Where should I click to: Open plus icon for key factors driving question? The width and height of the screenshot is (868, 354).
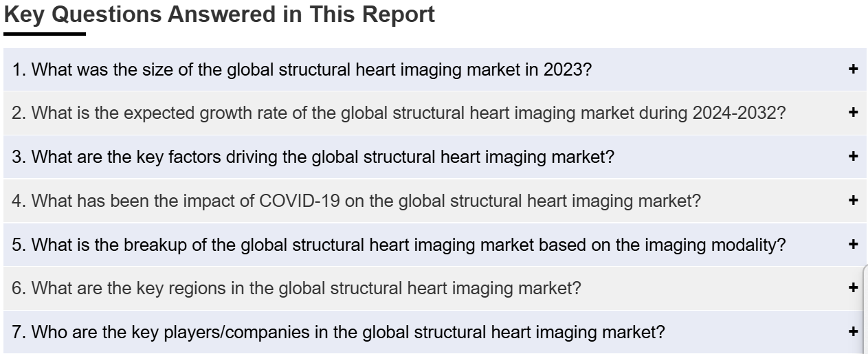(x=853, y=156)
